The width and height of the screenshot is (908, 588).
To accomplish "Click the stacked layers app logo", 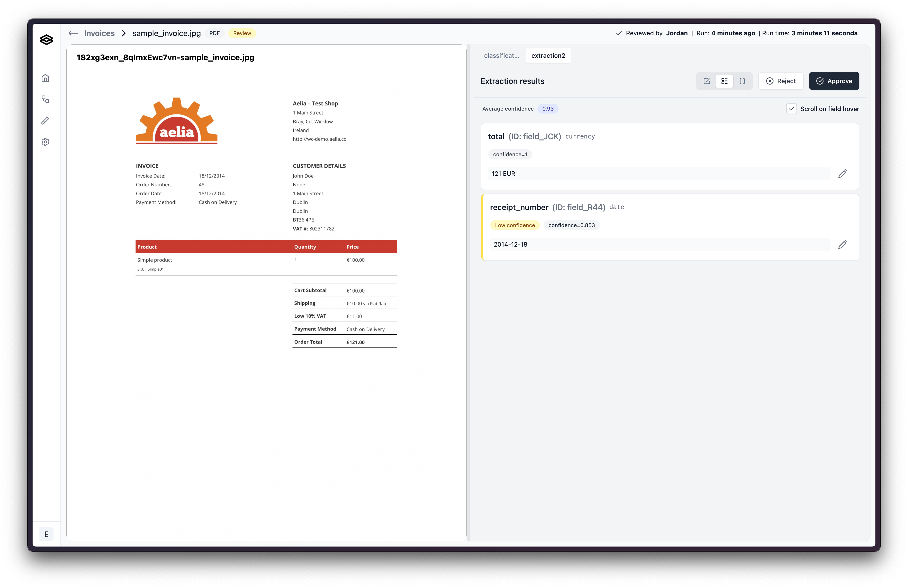I will 46,40.
